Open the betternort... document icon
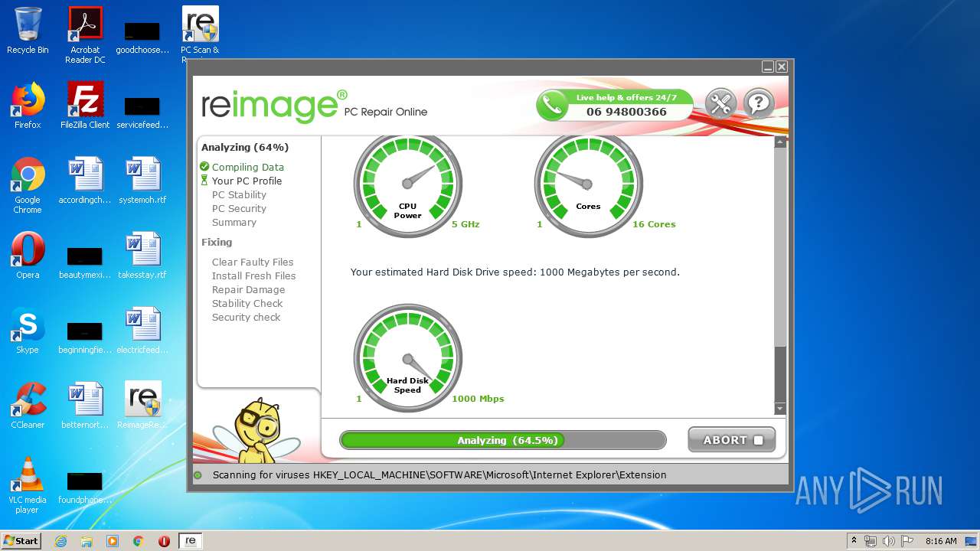Image resolution: width=980 pixels, height=551 pixels. [x=85, y=406]
